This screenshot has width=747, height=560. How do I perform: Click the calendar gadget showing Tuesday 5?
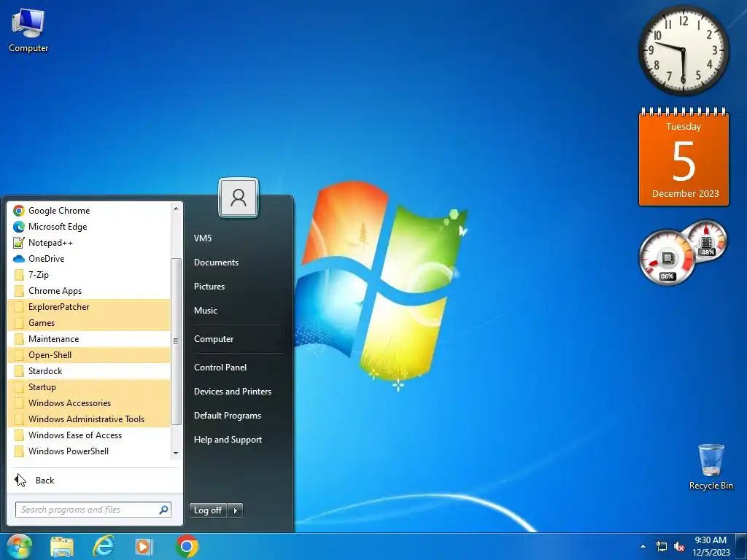(684, 156)
